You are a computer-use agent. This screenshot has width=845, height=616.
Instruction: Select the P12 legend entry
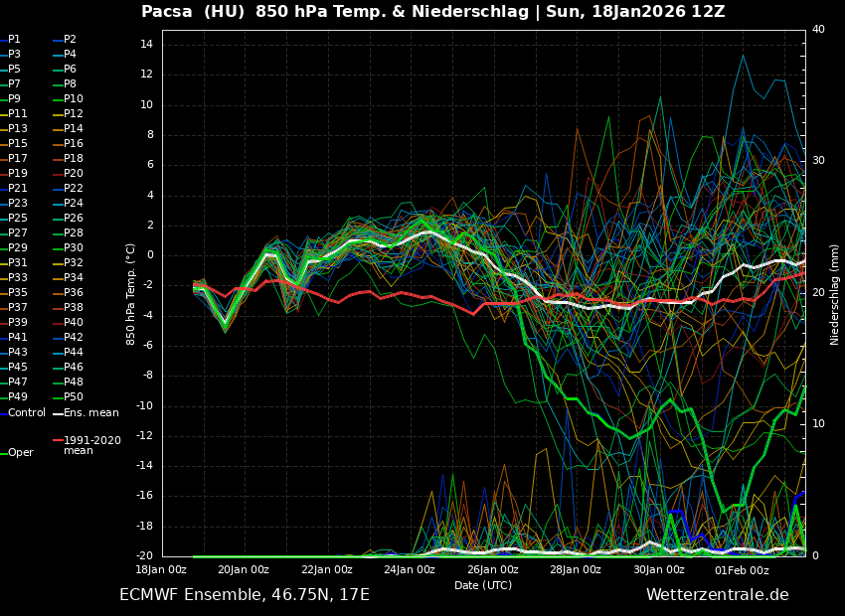(74, 114)
